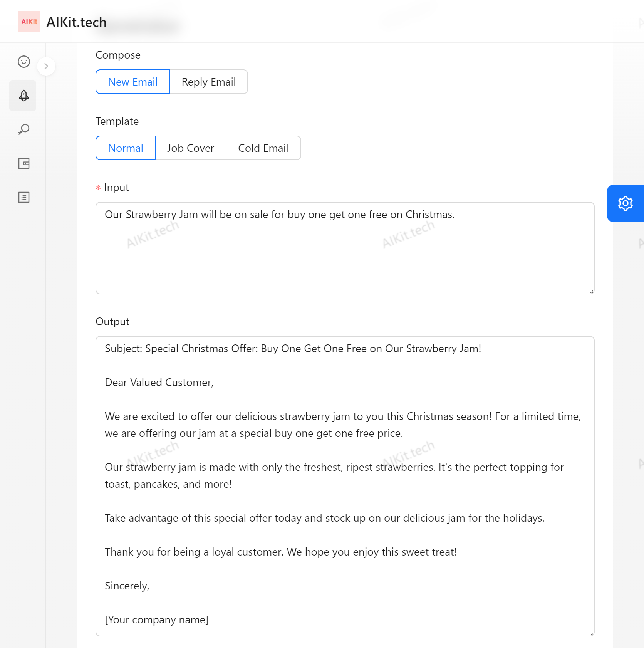The image size is (644, 648).
Task: Open the blue settings gear panel
Action: [625, 203]
